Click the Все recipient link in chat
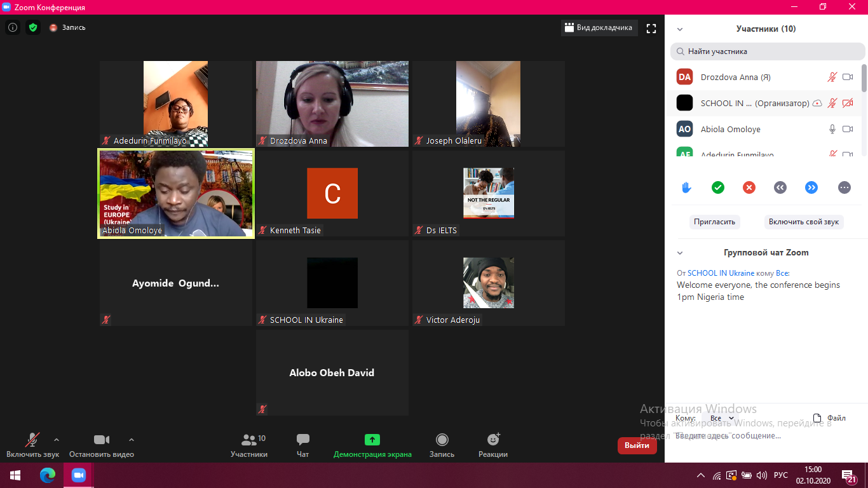Viewport: 868px width, 488px height. tap(782, 273)
